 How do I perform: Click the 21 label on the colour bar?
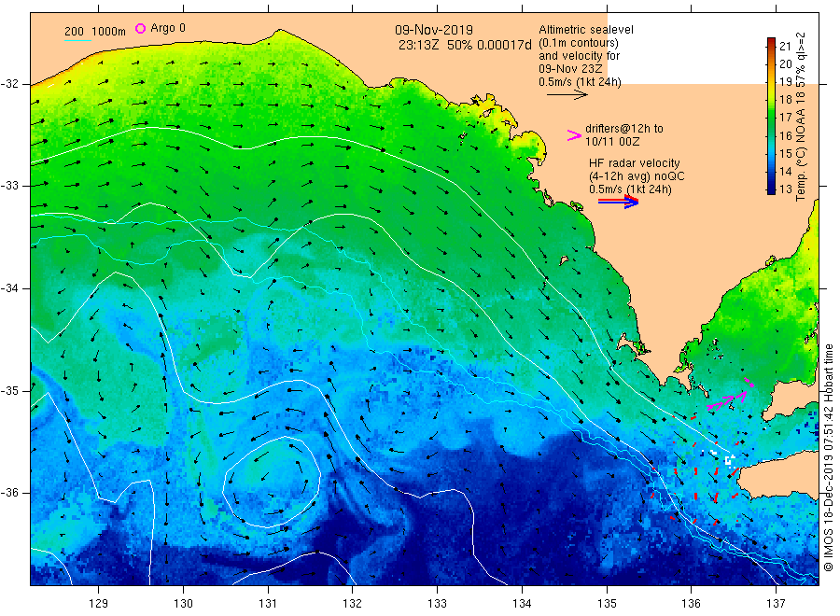(x=785, y=47)
